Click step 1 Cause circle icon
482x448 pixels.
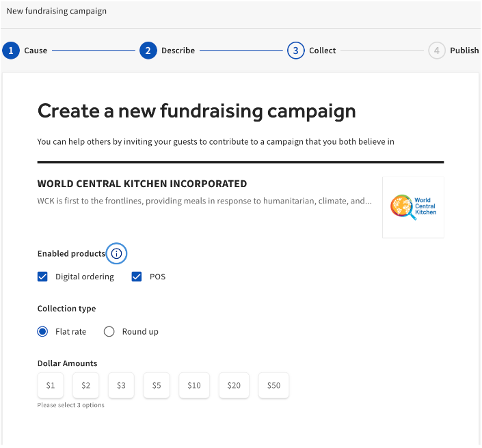click(x=11, y=51)
